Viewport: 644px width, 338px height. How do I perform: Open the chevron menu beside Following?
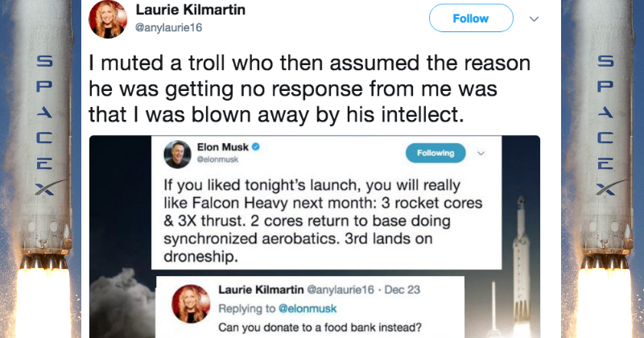point(481,153)
